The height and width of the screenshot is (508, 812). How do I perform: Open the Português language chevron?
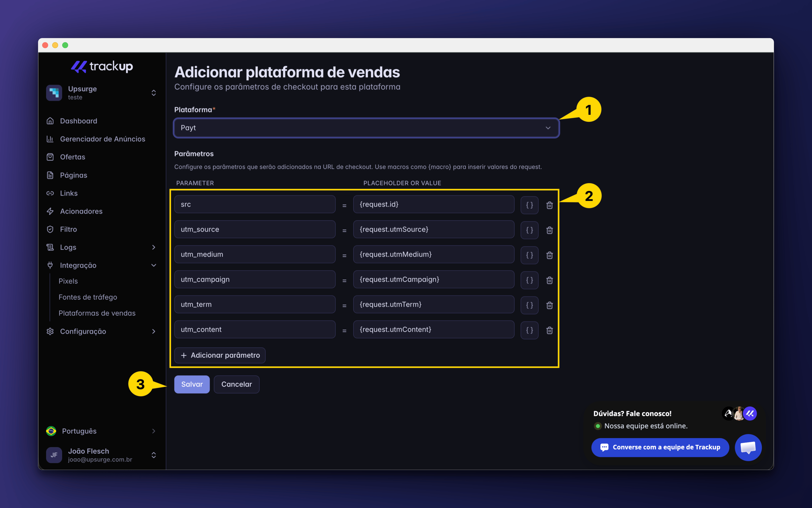tap(153, 431)
